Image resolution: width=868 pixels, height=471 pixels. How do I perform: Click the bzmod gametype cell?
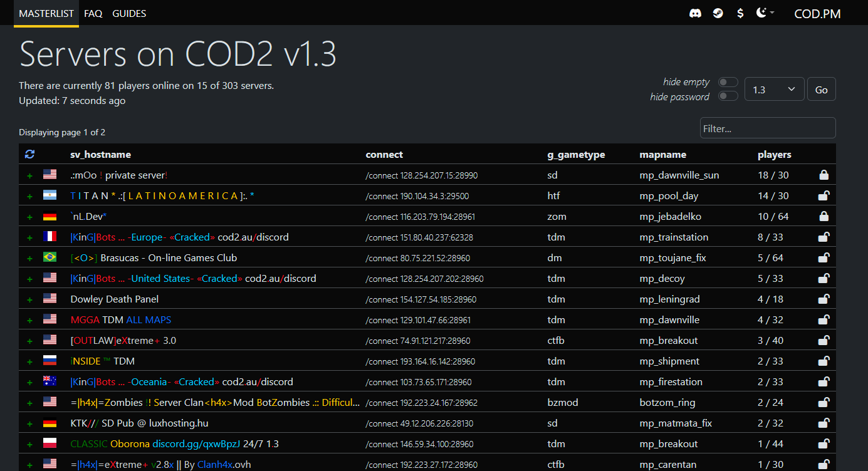click(563, 403)
